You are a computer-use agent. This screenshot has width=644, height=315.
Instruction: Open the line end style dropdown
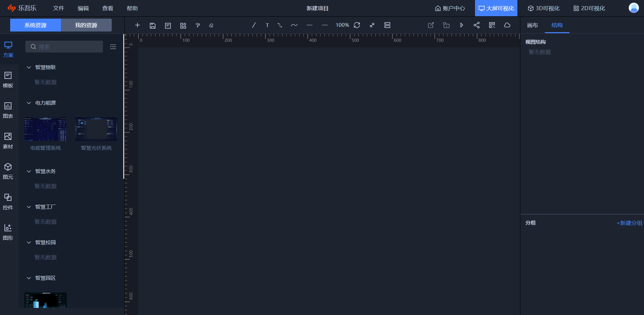(325, 25)
